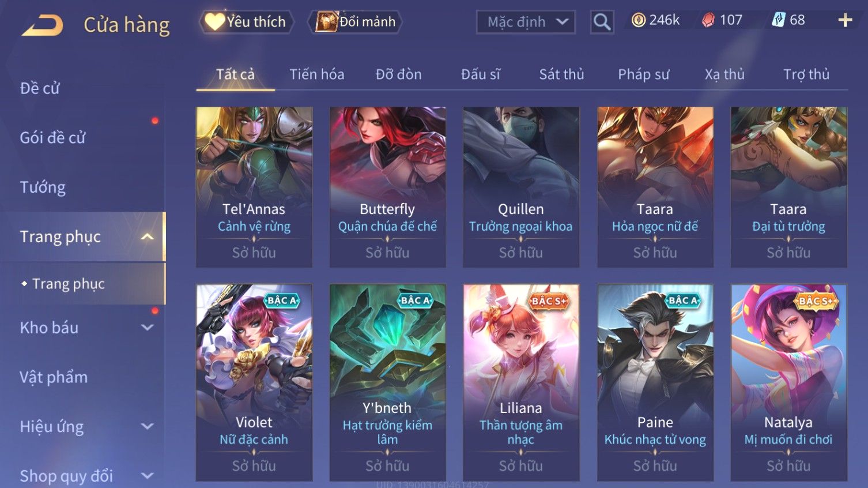The image size is (868, 488).
Task: Expand the Hiệu ứng sidebar section
Action: 148,426
